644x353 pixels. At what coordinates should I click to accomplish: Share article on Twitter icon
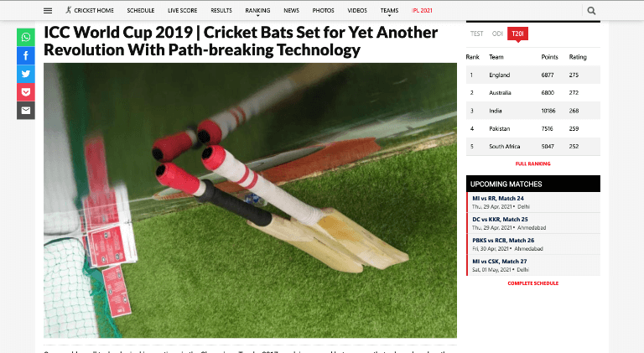26,74
